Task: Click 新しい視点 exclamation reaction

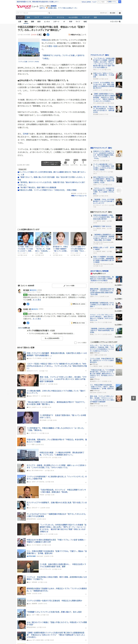Action: (83, 163)
